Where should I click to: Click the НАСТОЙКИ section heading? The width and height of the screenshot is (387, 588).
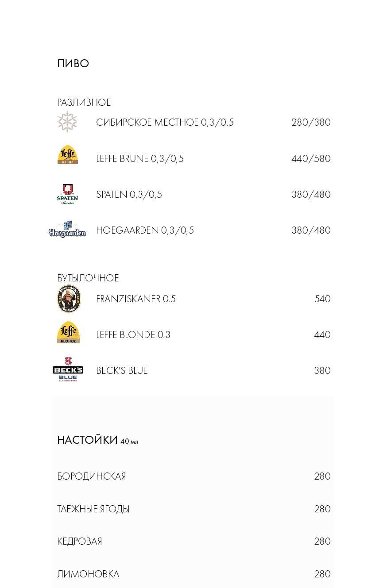click(x=87, y=440)
